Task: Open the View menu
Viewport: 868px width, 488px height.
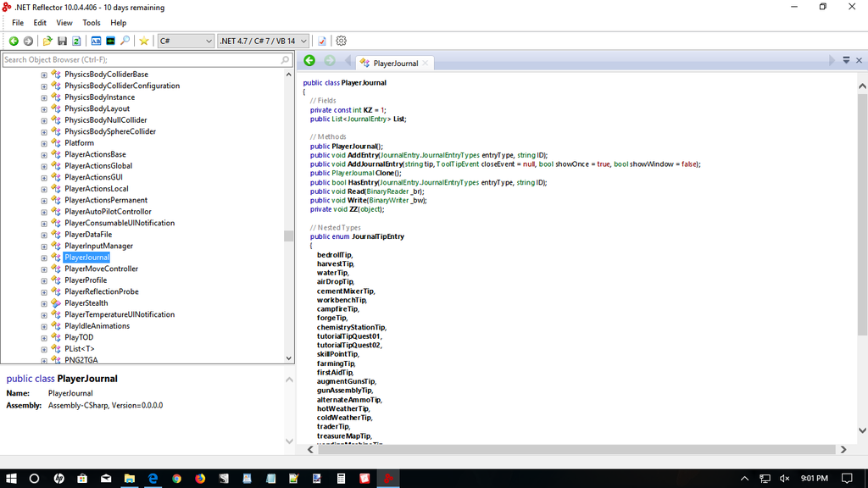Action: tap(64, 23)
